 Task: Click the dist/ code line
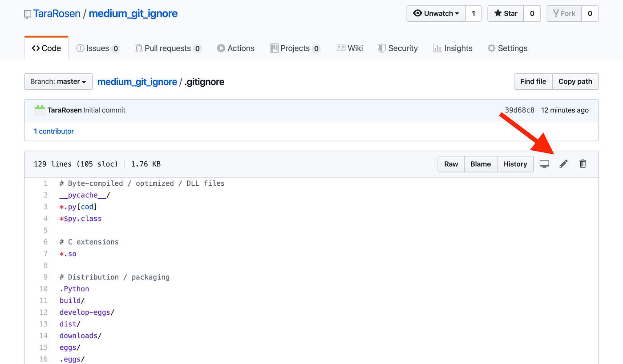coord(70,324)
